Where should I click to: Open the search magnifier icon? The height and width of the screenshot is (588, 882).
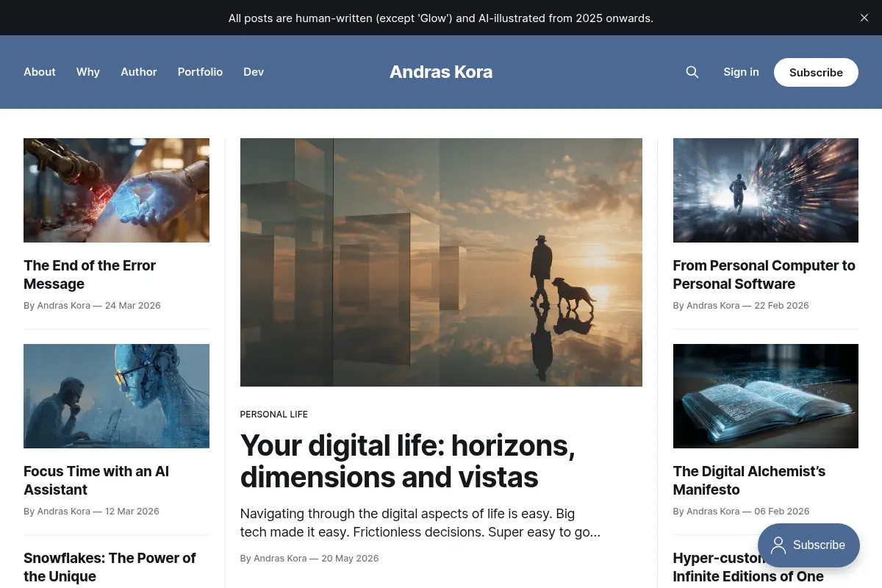(692, 72)
